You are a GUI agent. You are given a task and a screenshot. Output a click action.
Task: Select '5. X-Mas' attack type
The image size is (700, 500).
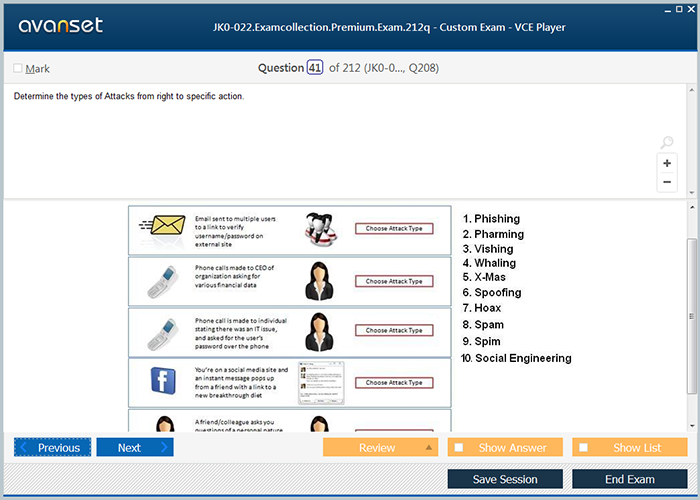[484, 277]
